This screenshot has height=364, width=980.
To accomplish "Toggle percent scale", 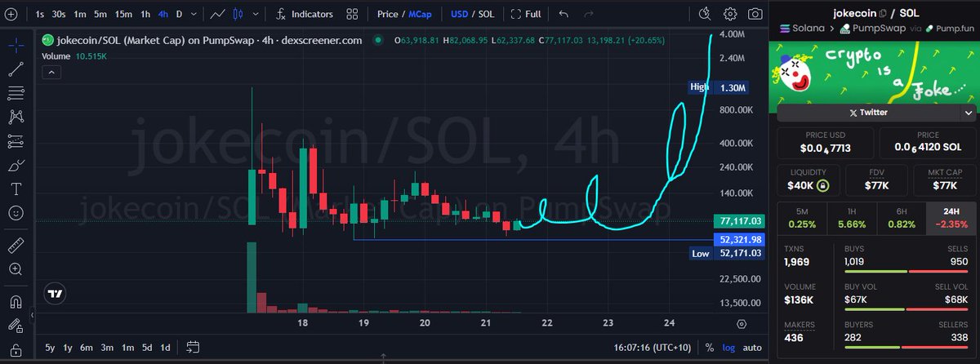I will [x=709, y=347].
